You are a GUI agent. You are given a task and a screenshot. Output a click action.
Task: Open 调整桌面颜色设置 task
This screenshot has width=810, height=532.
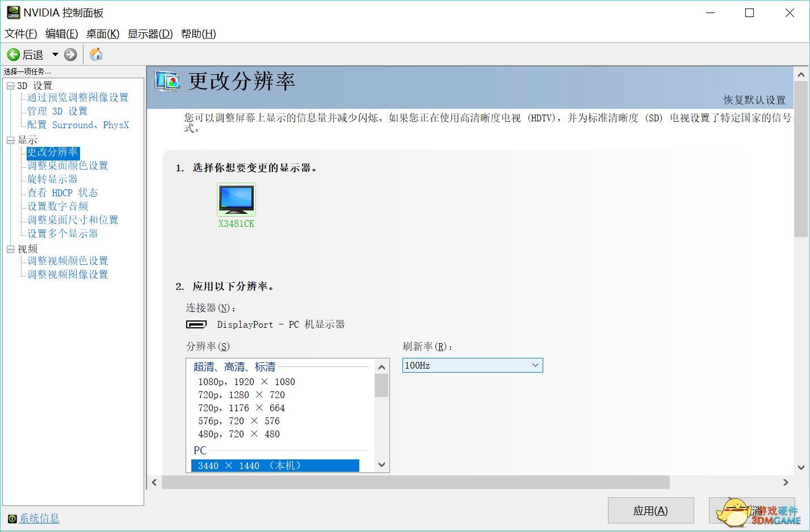point(68,166)
